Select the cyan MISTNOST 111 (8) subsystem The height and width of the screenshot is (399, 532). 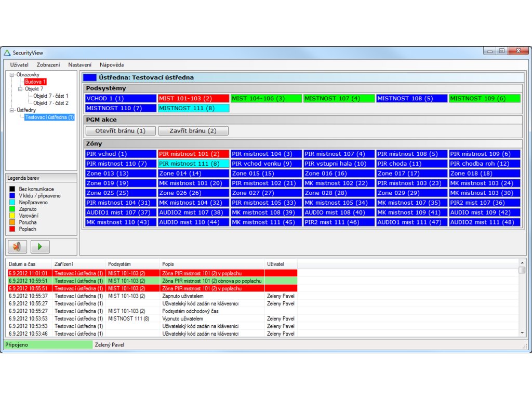point(193,108)
